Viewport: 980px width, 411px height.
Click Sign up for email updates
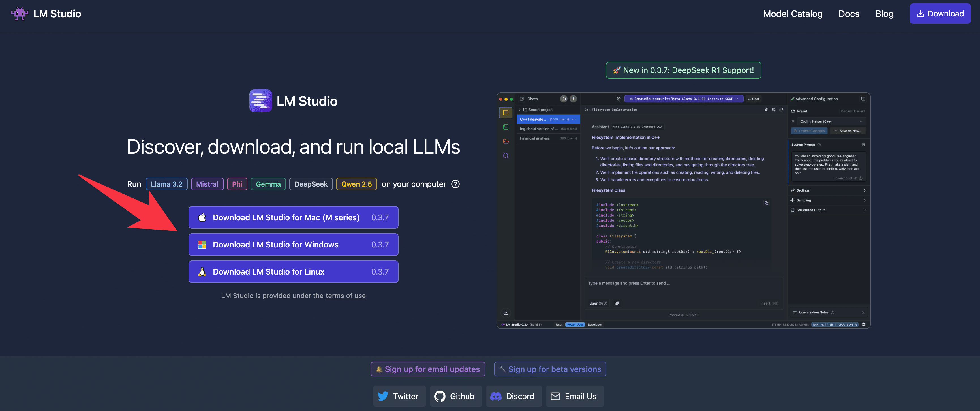[x=428, y=369]
